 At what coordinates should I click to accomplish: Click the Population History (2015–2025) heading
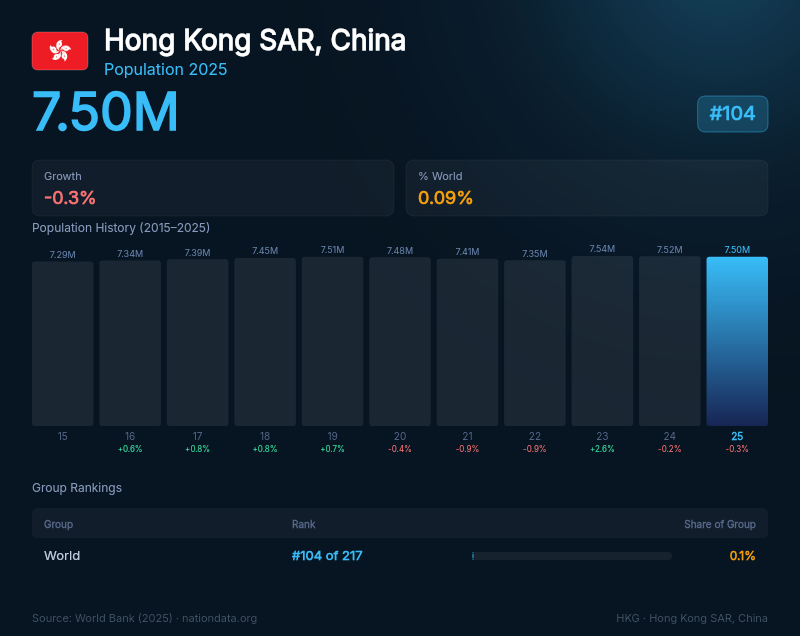tap(121, 227)
